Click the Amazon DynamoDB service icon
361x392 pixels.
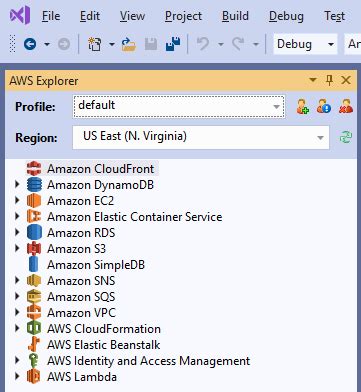[x=34, y=184]
